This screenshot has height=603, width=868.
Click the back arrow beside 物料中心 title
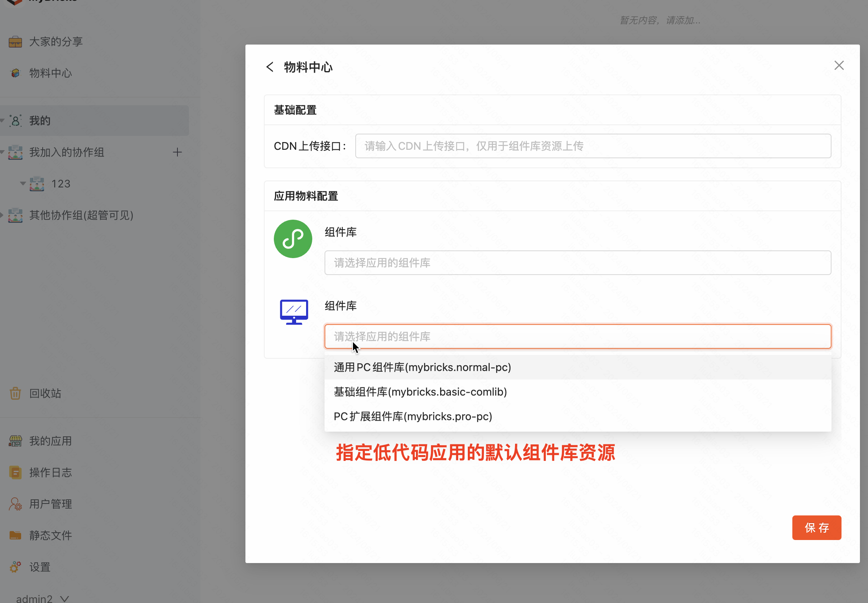click(x=270, y=67)
